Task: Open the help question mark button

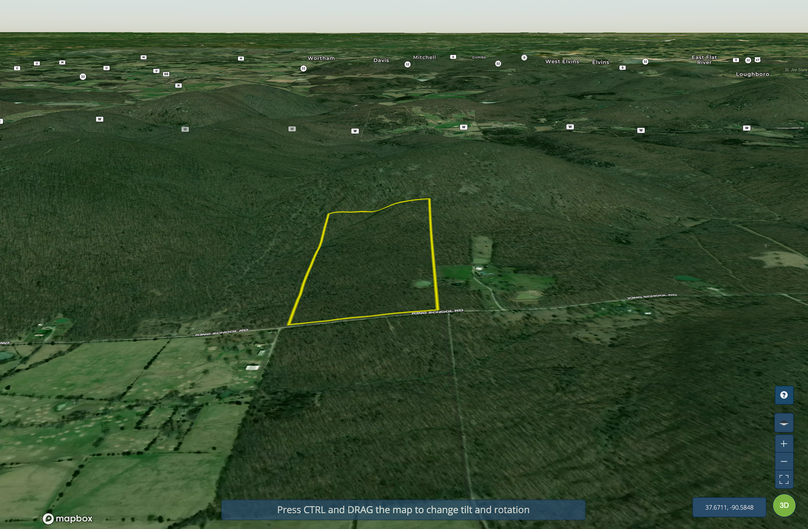Action: 784,396
